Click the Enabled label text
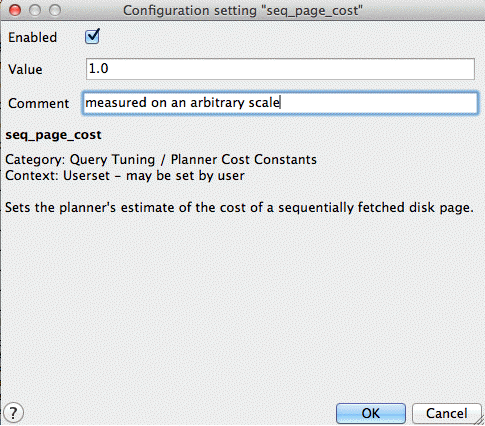The image size is (485, 426). pos(32,37)
